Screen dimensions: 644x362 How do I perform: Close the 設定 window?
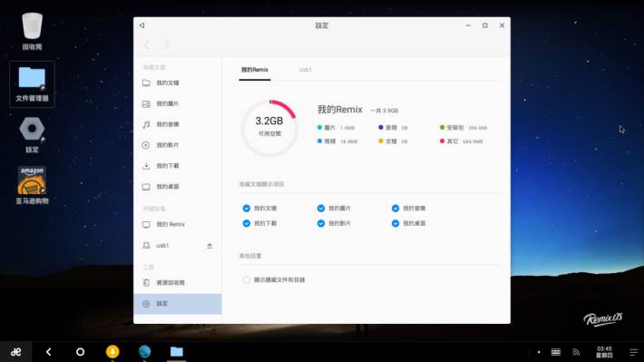(502, 25)
